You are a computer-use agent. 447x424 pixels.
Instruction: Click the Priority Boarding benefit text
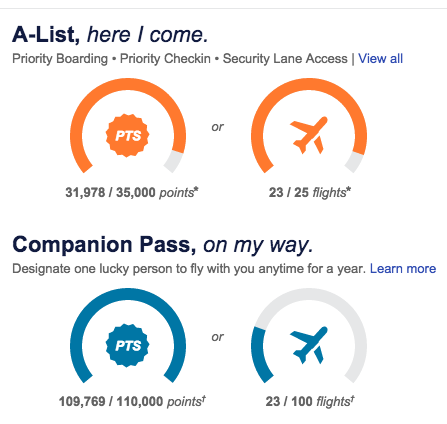click(60, 59)
